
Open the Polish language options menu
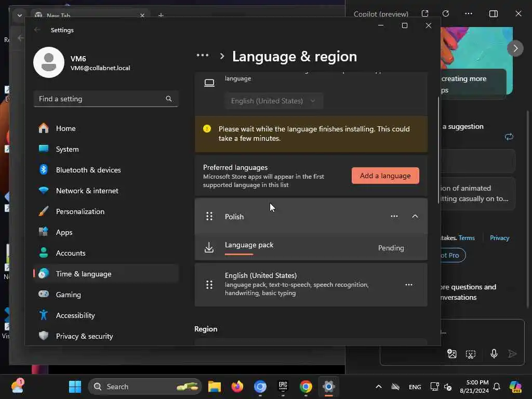pyautogui.click(x=394, y=216)
